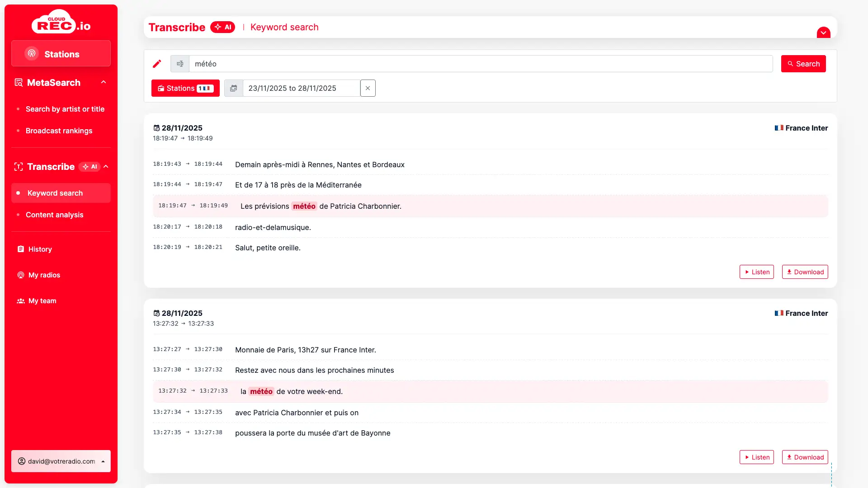868x488 pixels.
Task: Collapse the MetaSearch section
Action: pyautogui.click(x=104, y=82)
